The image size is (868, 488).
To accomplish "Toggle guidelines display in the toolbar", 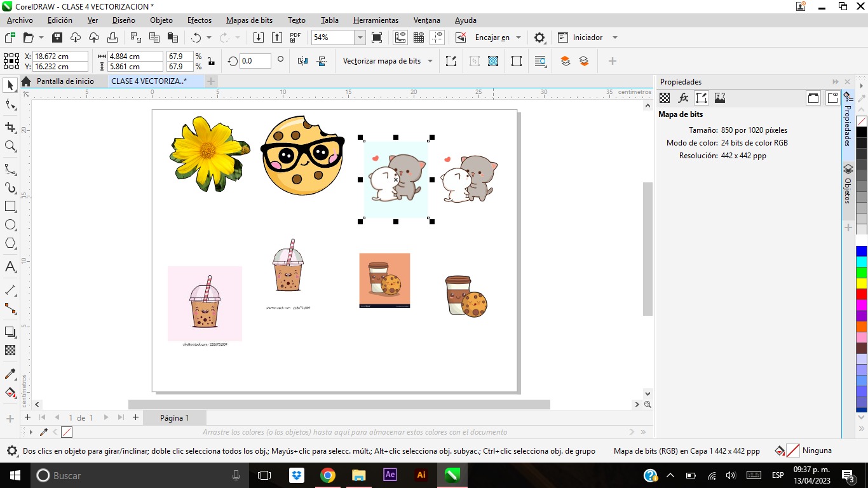I will 437,37.
